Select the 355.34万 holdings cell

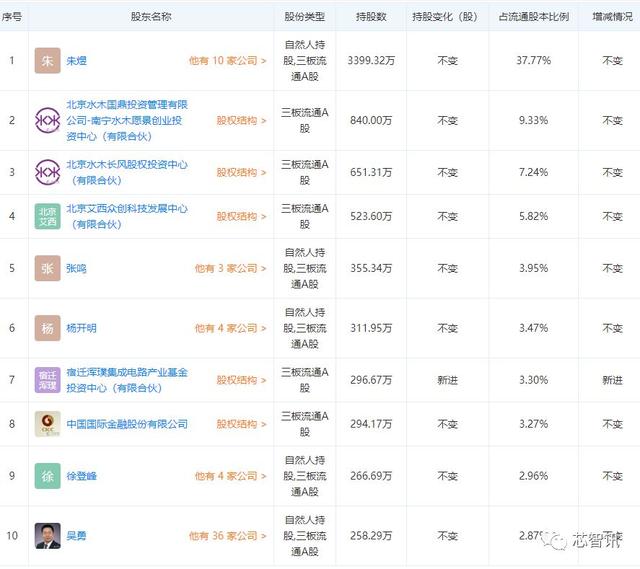[371, 268]
